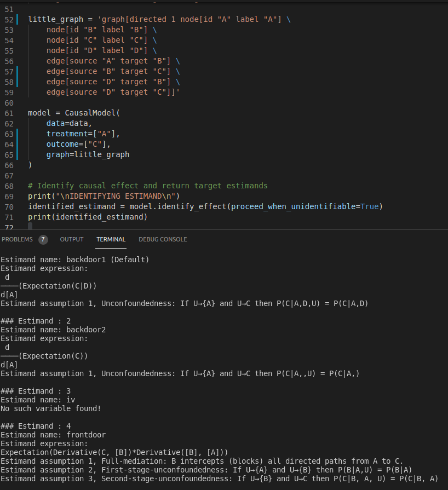
Task: Switch to the OUTPUT tab
Action: pos(72,239)
